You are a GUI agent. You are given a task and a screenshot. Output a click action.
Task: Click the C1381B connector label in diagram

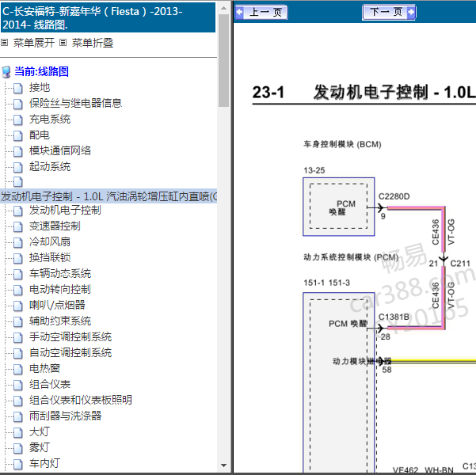(x=394, y=317)
